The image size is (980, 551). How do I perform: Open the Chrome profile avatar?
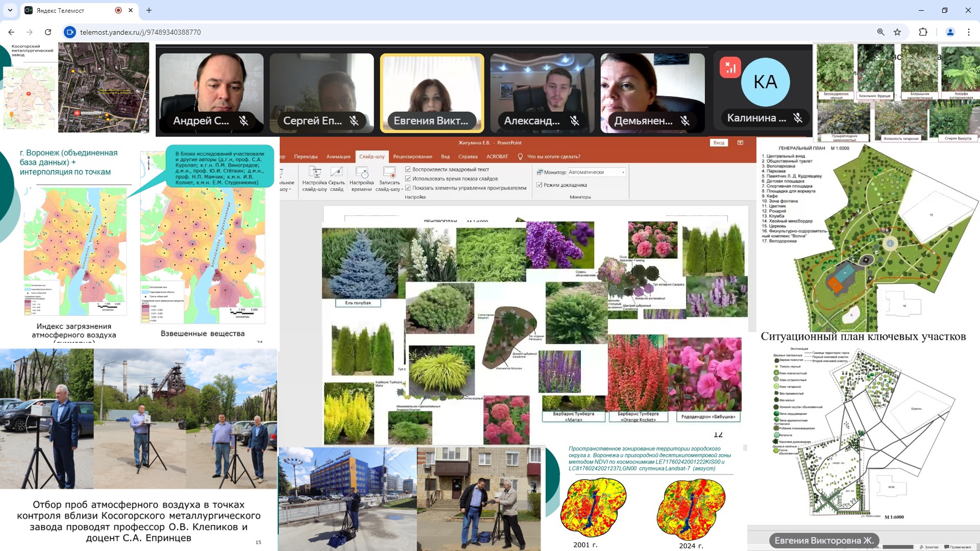(x=950, y=32)
